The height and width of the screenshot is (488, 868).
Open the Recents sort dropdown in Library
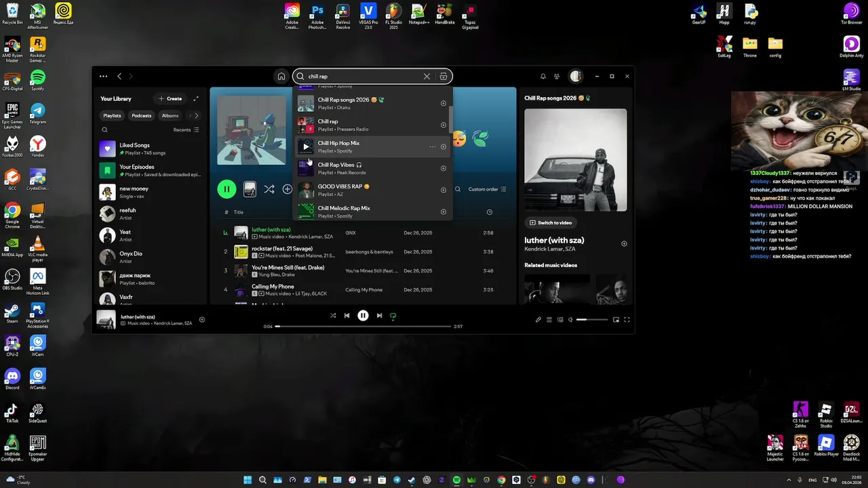(186, 129)
